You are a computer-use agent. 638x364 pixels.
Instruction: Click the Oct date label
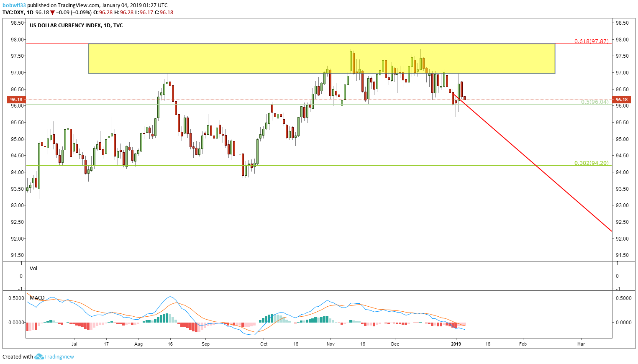(x=264, y=344)
